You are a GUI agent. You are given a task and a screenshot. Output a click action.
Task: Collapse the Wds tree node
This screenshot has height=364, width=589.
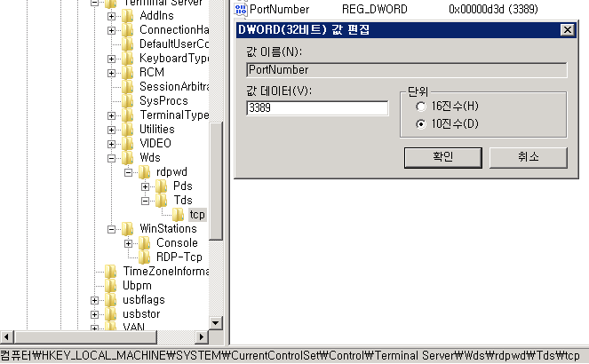tap(112, 158)
